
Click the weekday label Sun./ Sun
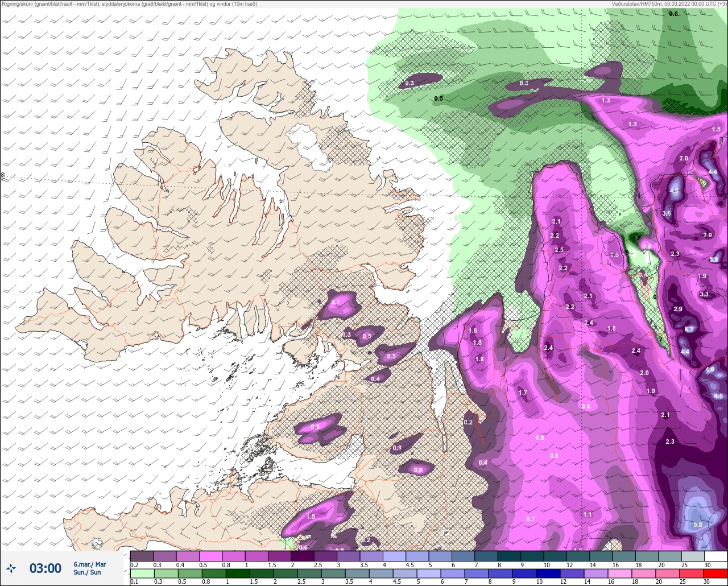tap(87, 572)
